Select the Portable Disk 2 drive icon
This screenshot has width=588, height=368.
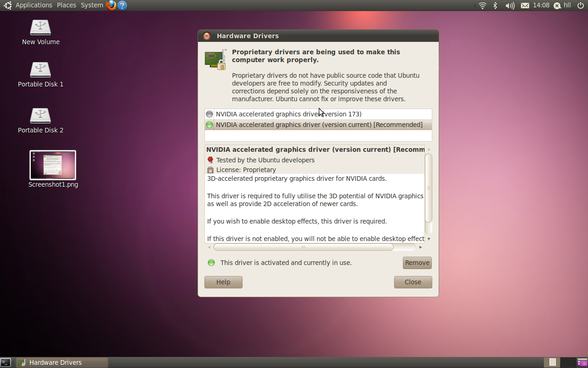40,116
